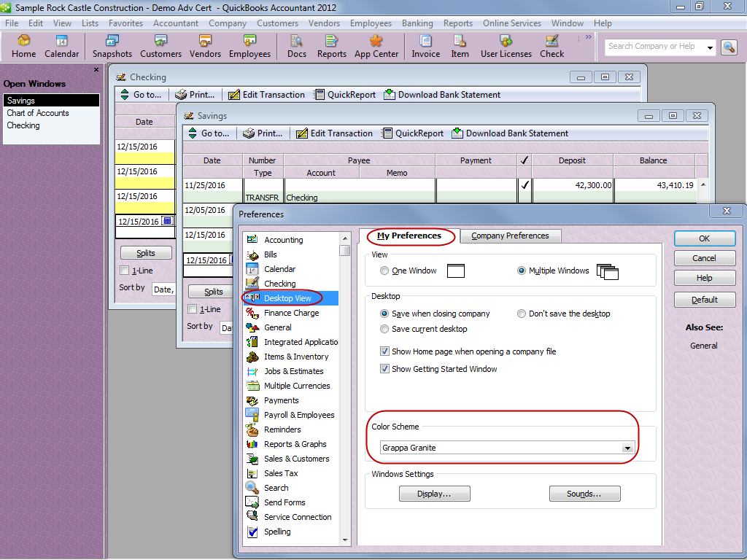Image resolution: width=747 pixels, height=560 pixels.
Task: Open User Licenses toolbar icon
Action: 506,47
